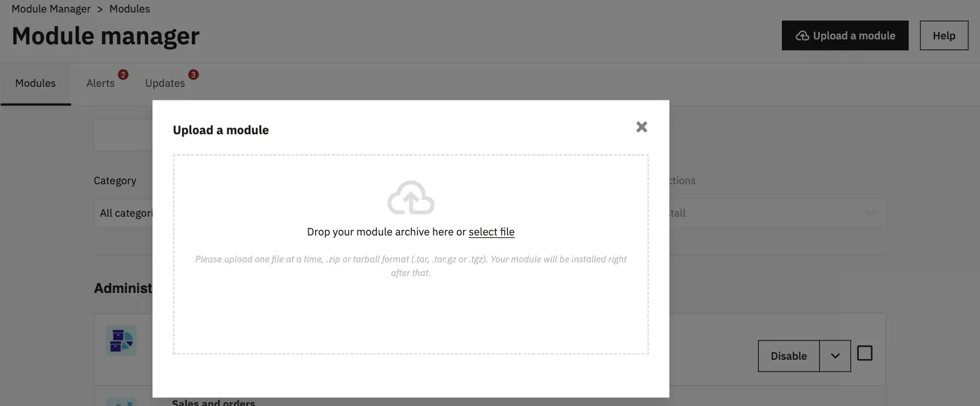Click the 'Upload a module' dialog title

tap(221, 130)
